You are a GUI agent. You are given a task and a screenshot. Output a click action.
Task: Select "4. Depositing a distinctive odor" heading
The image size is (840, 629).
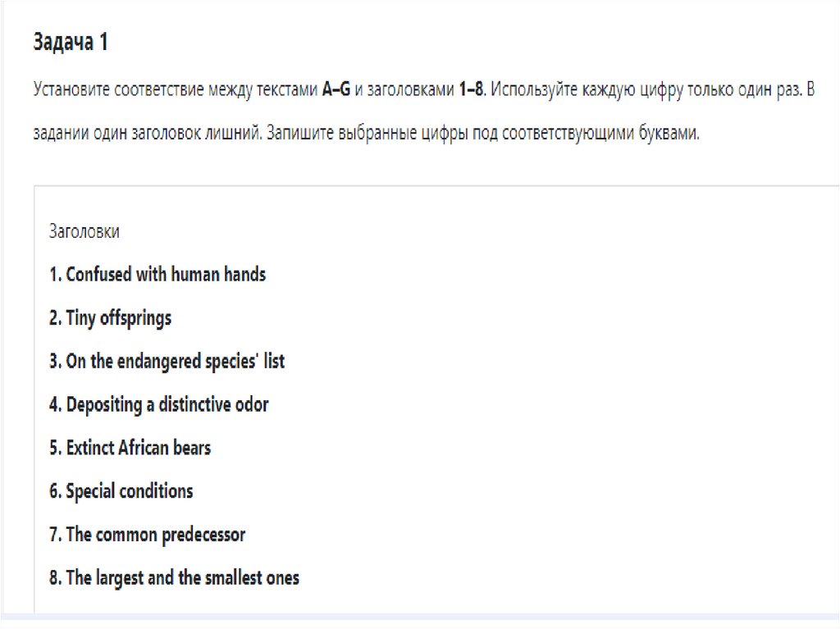point(158,404)
